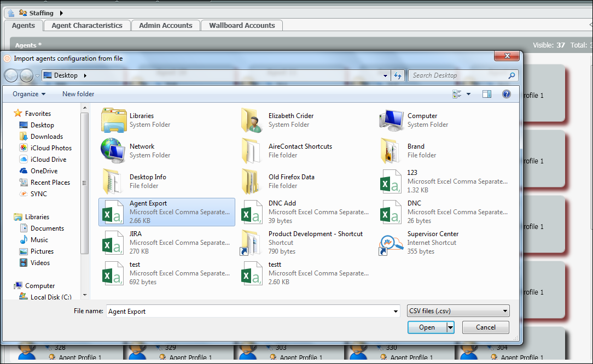
Task: Click the refresh button beside address bar
Action: pyautogui.click(x=398, y=75)
